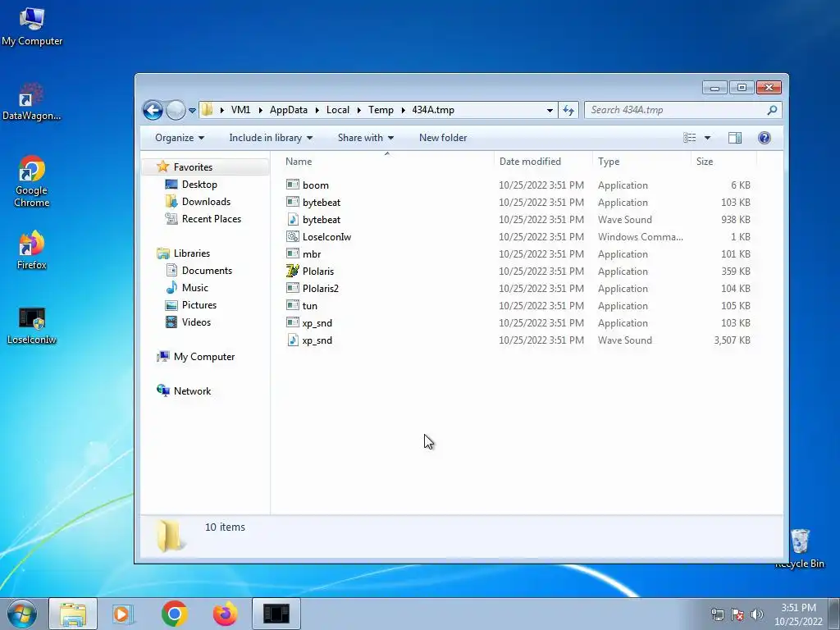Open Documents library in navigation pane

click(207, 271)
